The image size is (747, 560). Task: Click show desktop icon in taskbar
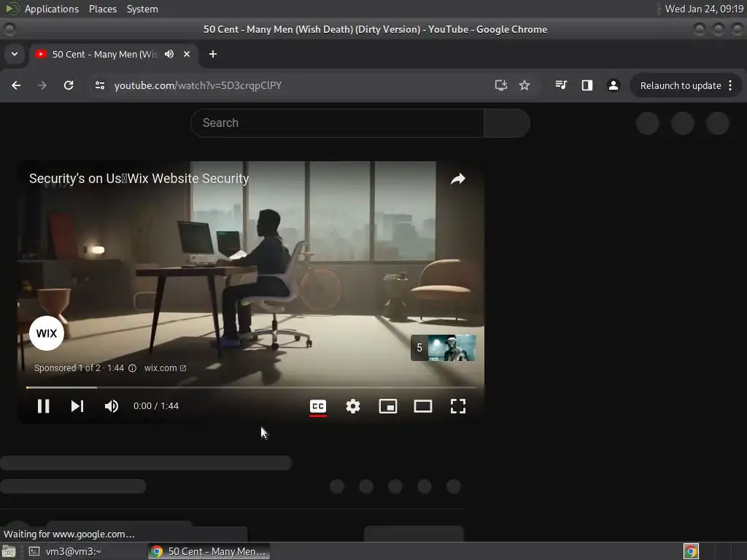point(9,551)
